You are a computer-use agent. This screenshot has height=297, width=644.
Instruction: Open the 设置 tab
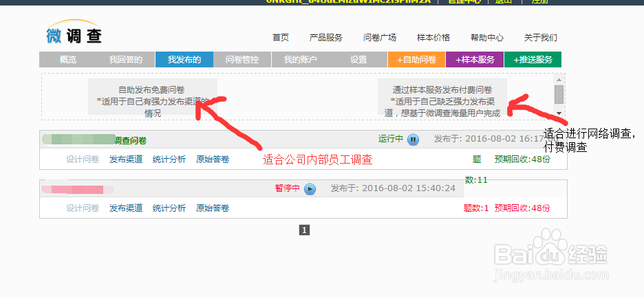[x=358, y=60]
